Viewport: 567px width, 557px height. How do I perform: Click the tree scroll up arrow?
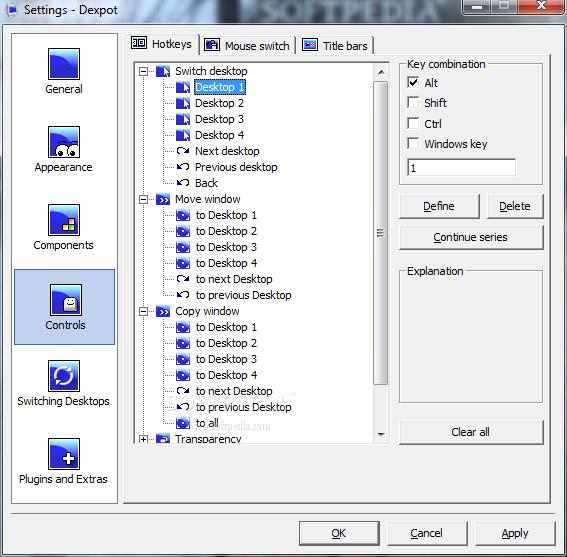pyautogui.click(x=381, y=72)
